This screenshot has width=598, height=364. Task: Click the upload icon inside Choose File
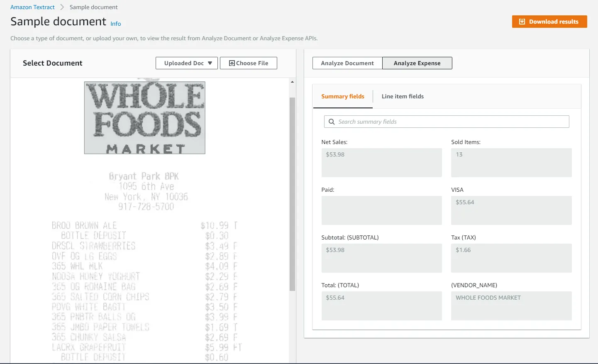click(231, 63)
